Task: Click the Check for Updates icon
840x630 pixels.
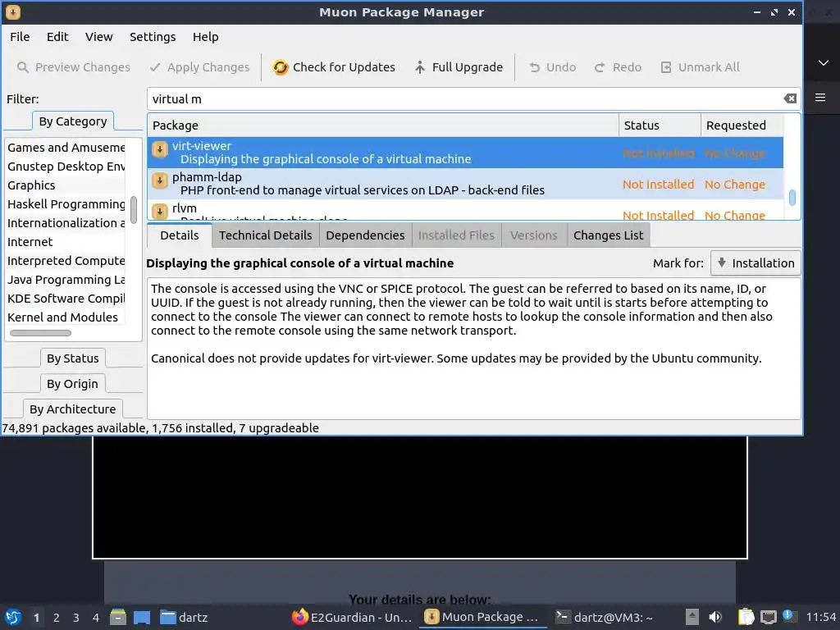Action: pyautogui.click(x=281, y=67)
